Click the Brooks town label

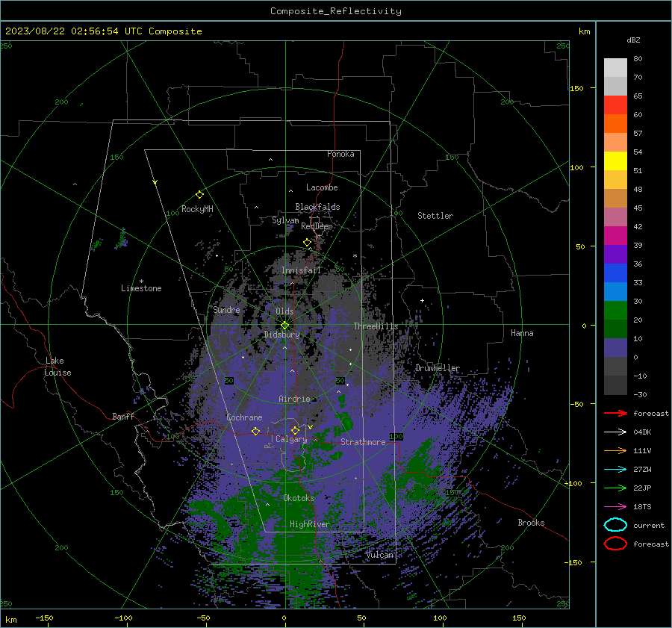531,523
